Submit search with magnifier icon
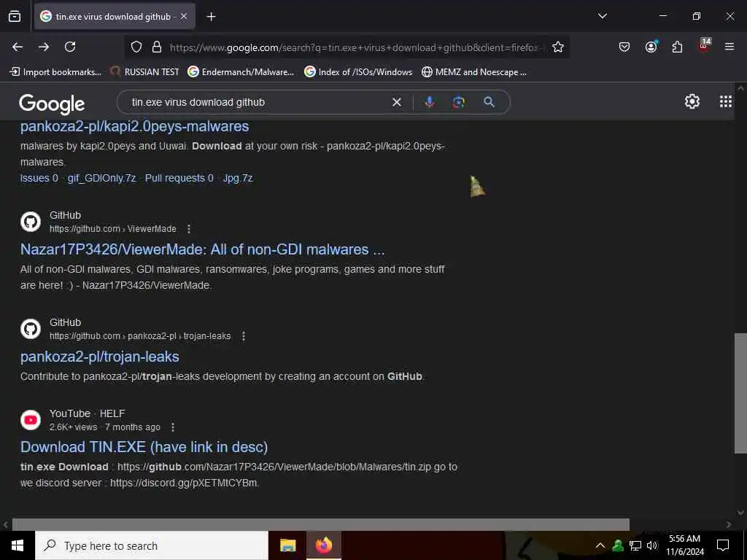The width and height of the screenshot is (747, 560). pos(489,102)
